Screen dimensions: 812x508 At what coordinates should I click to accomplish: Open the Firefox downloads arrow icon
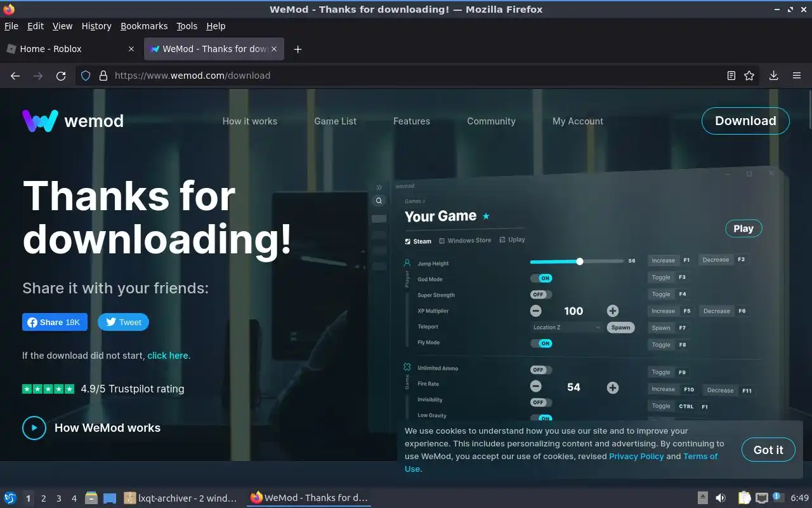773,76
